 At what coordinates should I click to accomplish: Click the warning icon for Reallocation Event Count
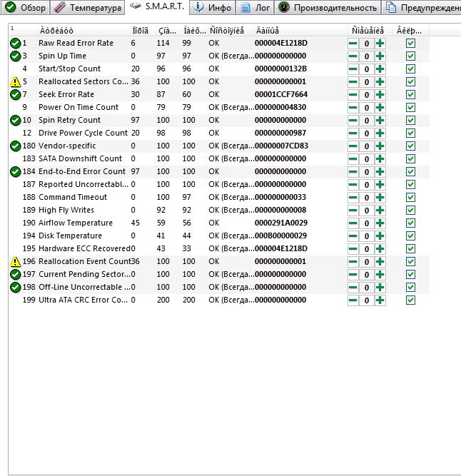pos(15,261)
